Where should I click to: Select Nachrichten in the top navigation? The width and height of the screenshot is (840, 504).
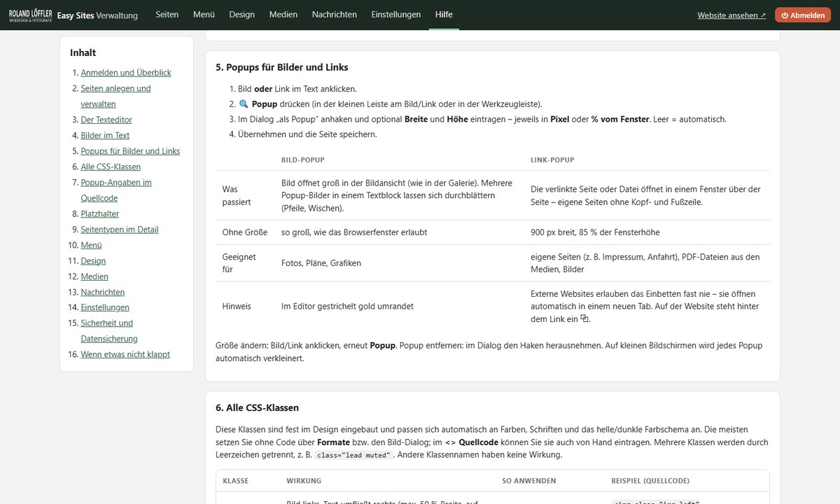click(x=334, y=15)
